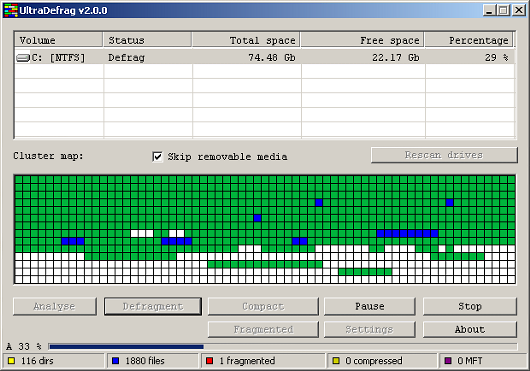This screenshot has height=371, width=530.
Task: Close the UltraDefrag window
Action: [x=519, y=10]
